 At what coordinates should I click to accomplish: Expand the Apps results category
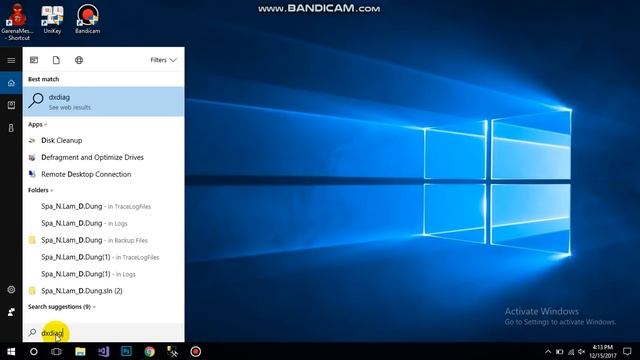tap(38, 124)
